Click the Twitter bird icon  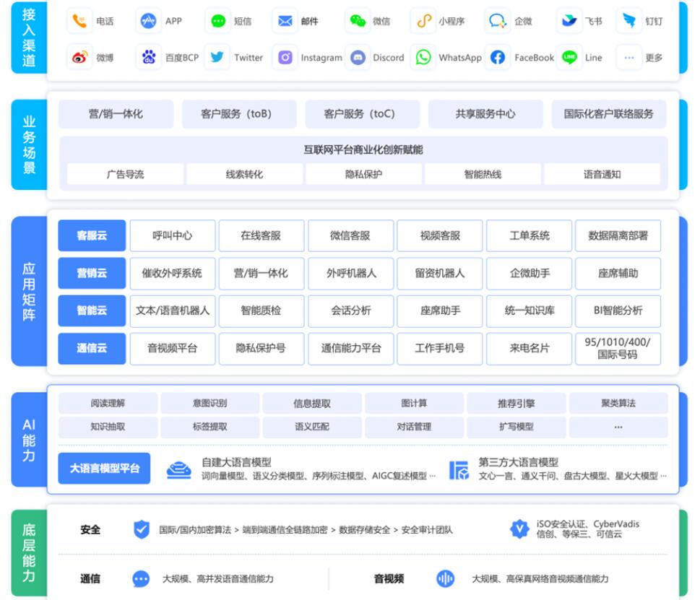[217, 57]
